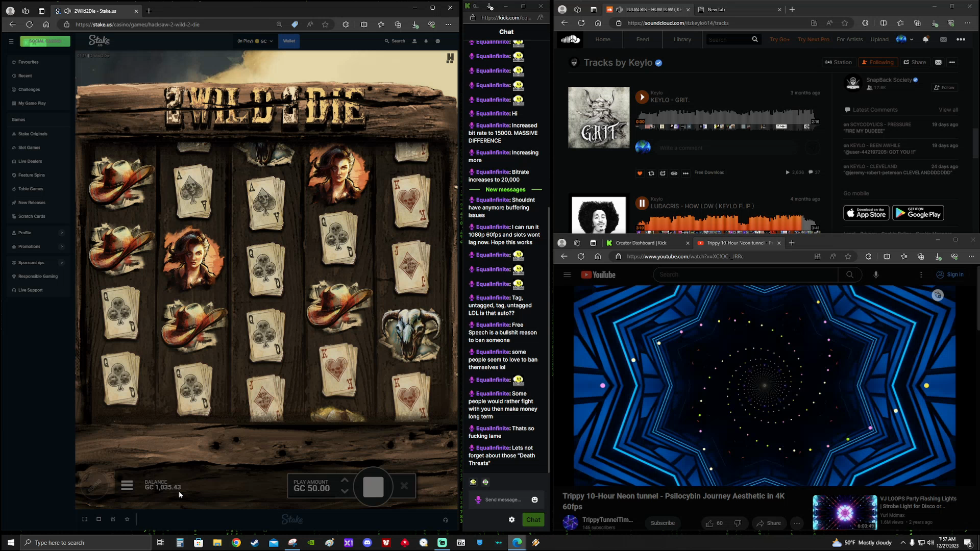Increase the play amount with the up arrow
Screen dimensions: 980x551
coord(345,481)
